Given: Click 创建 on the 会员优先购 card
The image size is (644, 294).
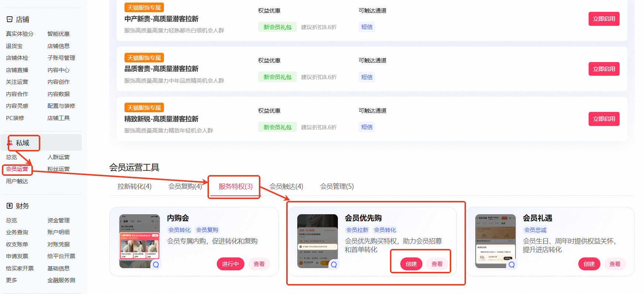Looking at the screenshot, I should 411,264.
